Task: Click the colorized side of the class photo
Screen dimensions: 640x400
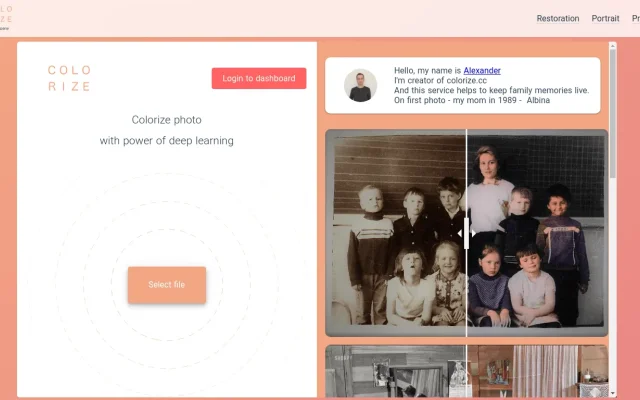Action: click(538, 233)
